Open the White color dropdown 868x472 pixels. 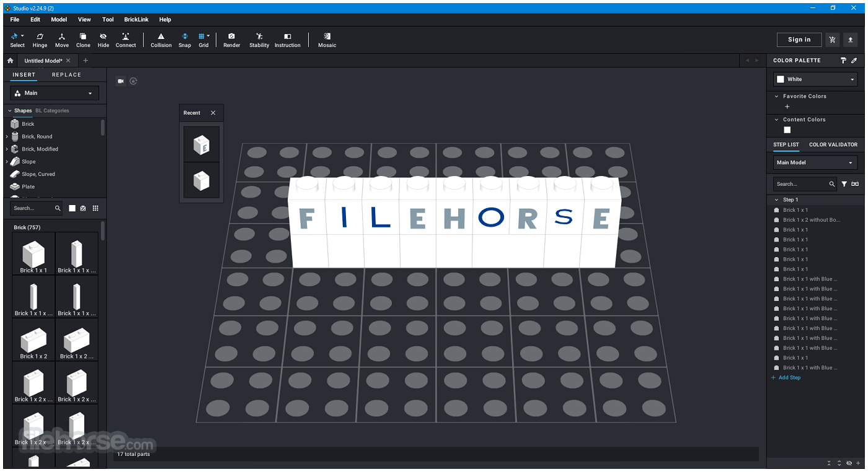point(816,79)
